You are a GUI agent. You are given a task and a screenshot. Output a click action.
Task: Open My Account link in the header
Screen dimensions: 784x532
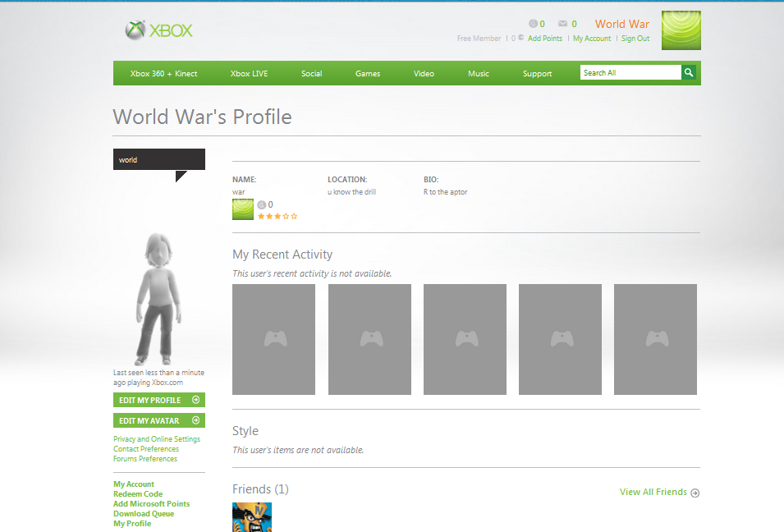[x=592, y=39]
